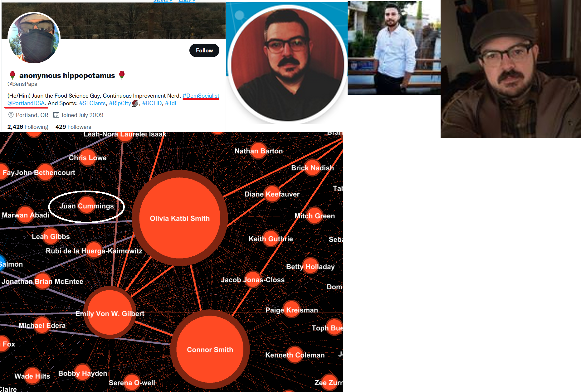Select the large Olivia Katbi Smith node

(180, 218)
